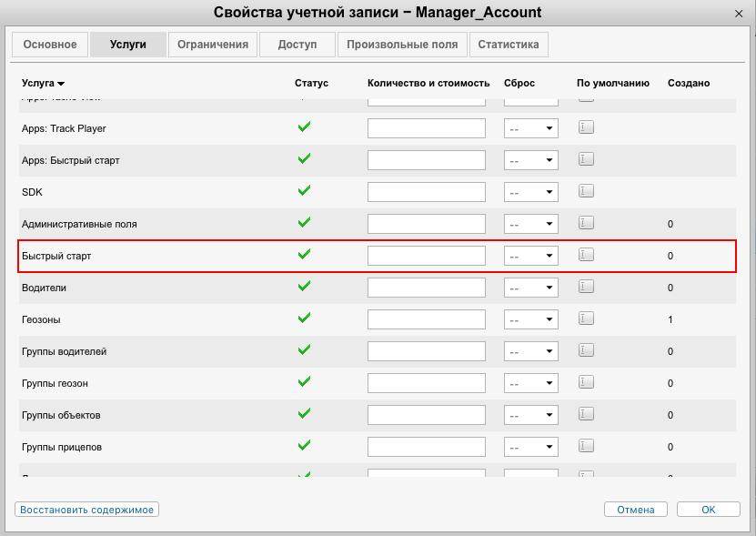The height and width of the screenshot is (536, 756).
Task: Click the status checkmark for Водители
Action: pos(305,286)
